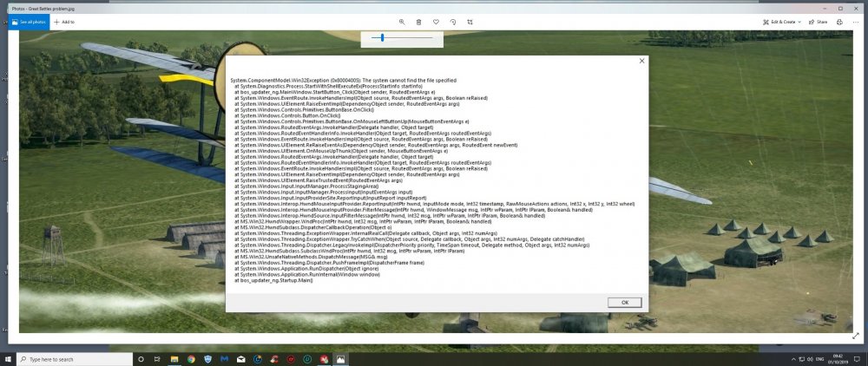
Task: Open File Explorer from taskbar
Action: point(174,359)
